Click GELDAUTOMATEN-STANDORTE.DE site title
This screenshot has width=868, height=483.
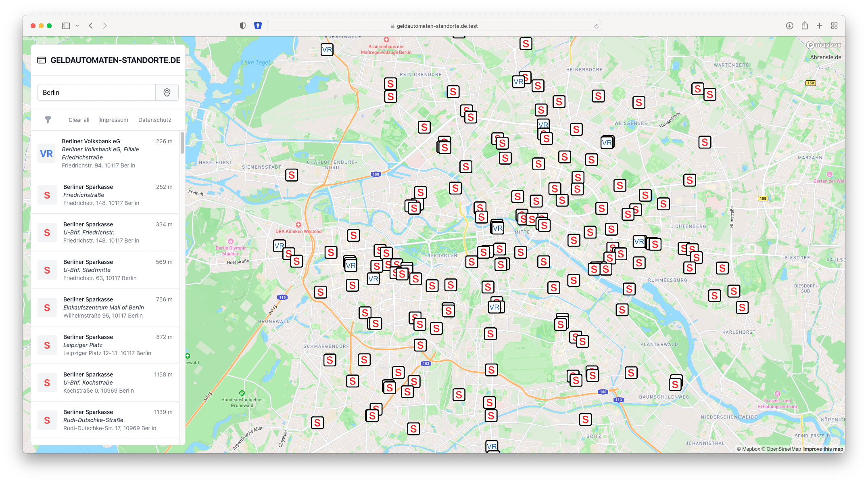point(115,60)
